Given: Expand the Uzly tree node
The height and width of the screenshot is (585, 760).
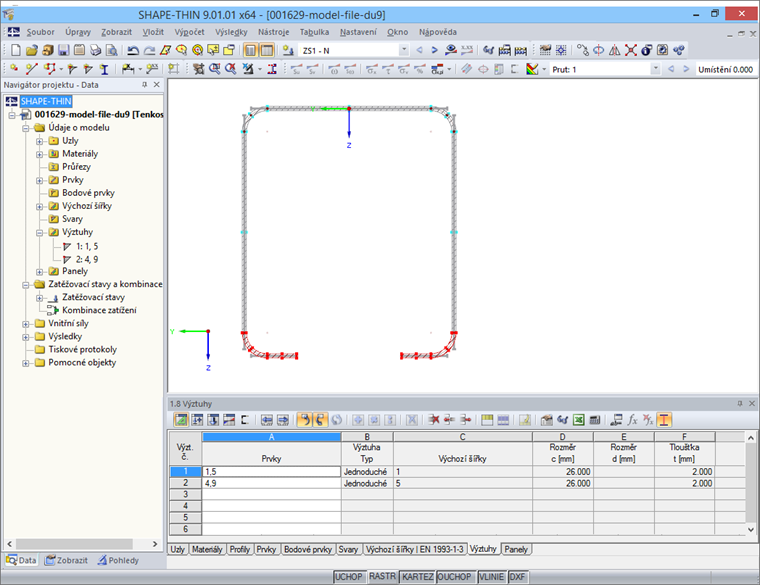Looking at the screenshot, I should click(40, 141).
